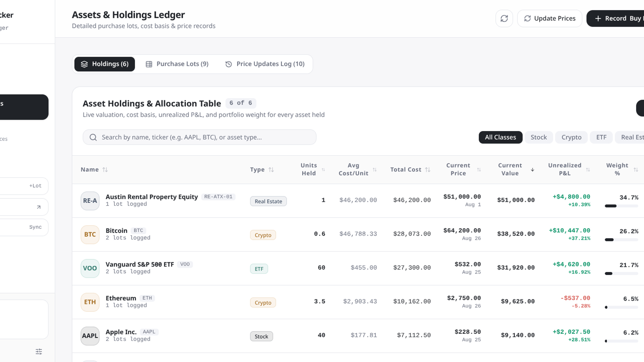Click Bitcoin weight progress bar
Viewport: 644px width, 362px height.
(621, 240)
